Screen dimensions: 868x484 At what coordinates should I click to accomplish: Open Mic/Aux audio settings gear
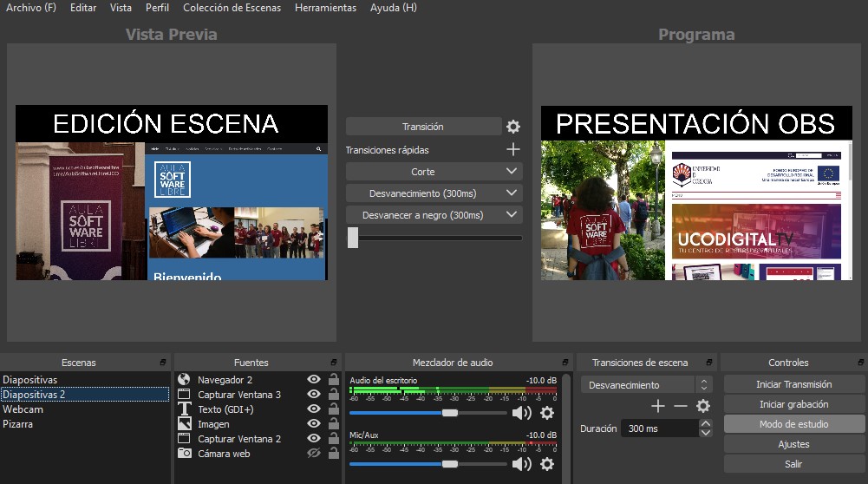pos(547,464)
